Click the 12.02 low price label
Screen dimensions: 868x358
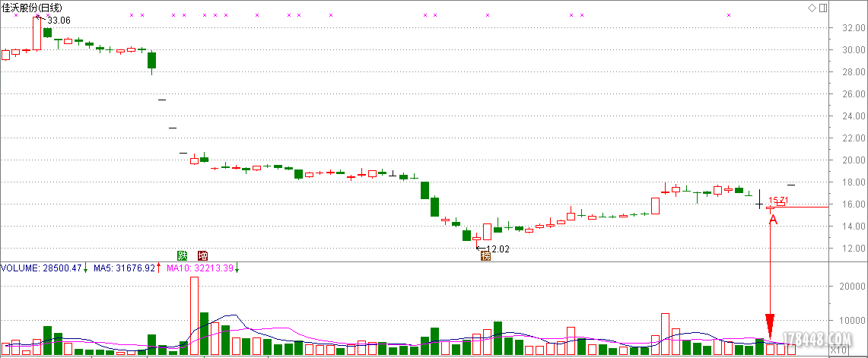pos(497,249)
